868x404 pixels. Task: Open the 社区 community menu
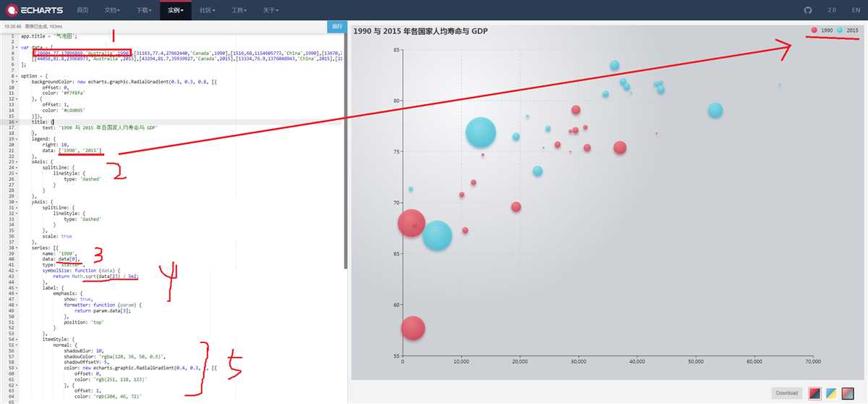point(206,10)
